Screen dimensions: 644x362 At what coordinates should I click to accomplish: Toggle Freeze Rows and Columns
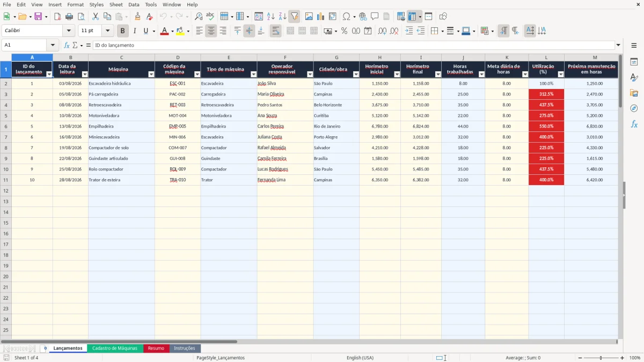tap(412, 17)
